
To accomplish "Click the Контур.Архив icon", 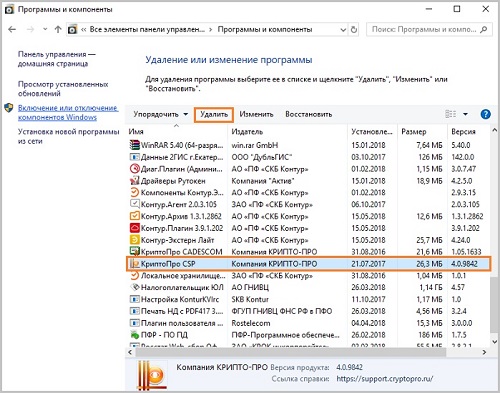I will coord(134,216).
